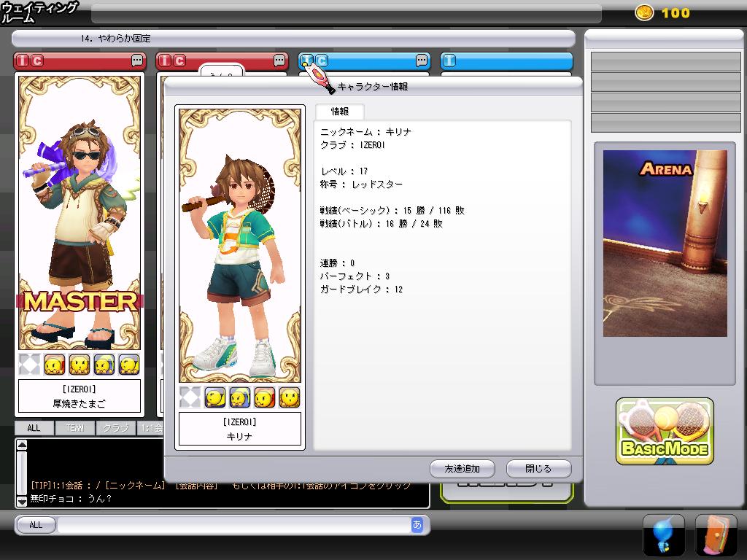Screen dimensions: 747x560
Task: Switch chat to the クラブ tab
Action: tap(115, 428)
